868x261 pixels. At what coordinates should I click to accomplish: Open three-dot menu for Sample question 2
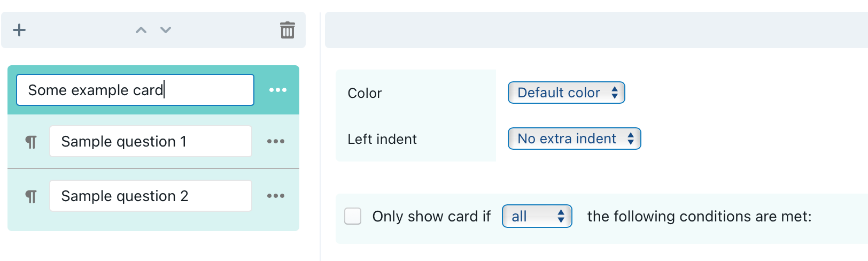276,196
